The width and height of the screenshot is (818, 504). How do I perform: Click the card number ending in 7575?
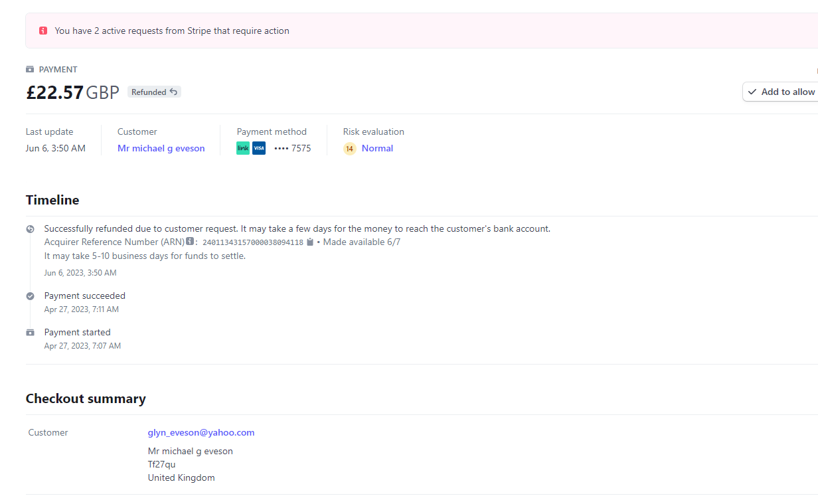293,148
